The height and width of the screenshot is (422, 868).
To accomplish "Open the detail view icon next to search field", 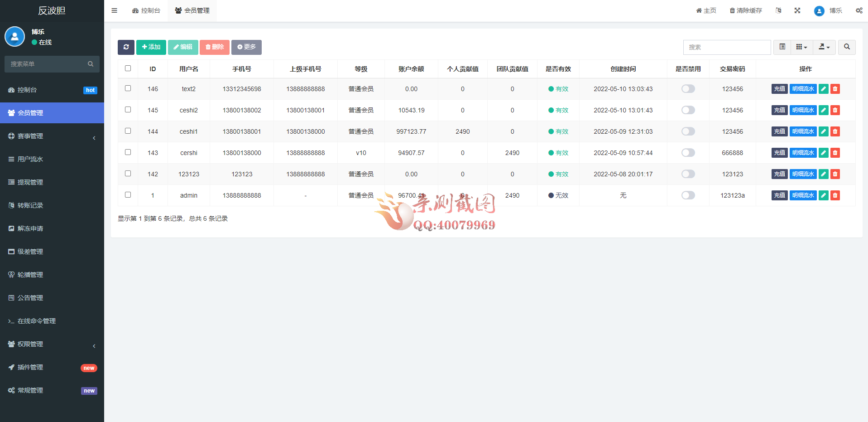I will [782, 47].
